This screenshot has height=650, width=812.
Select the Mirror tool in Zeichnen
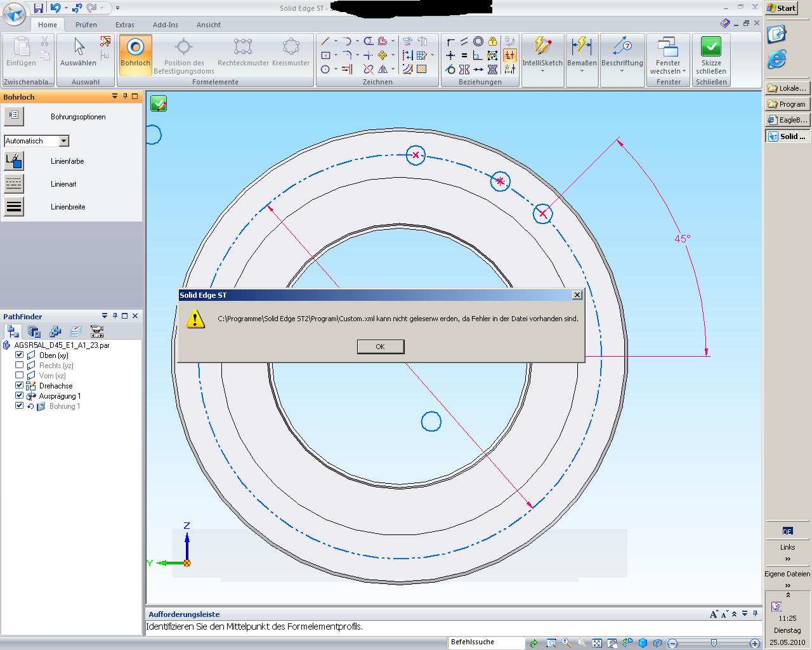point(383,69)
